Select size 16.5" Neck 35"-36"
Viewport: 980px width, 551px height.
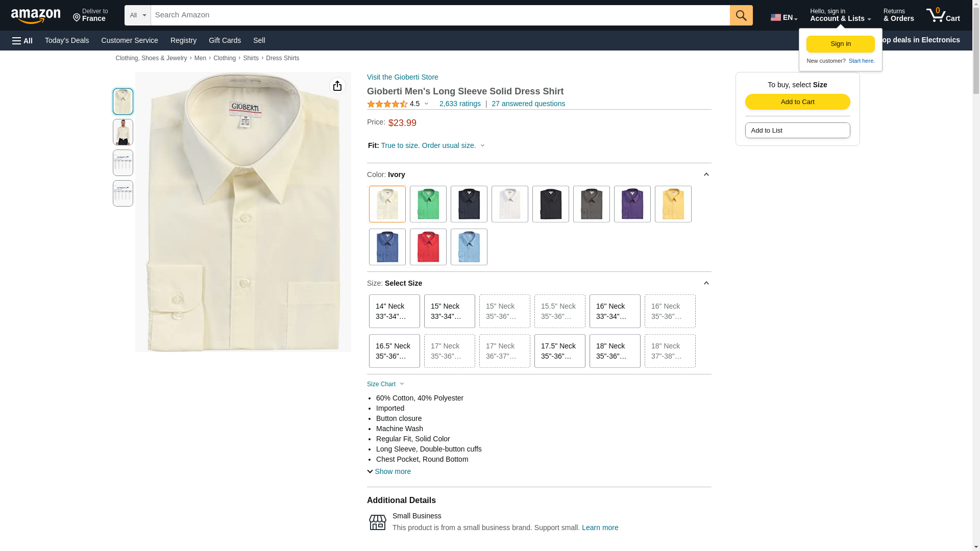click(395, 351)
